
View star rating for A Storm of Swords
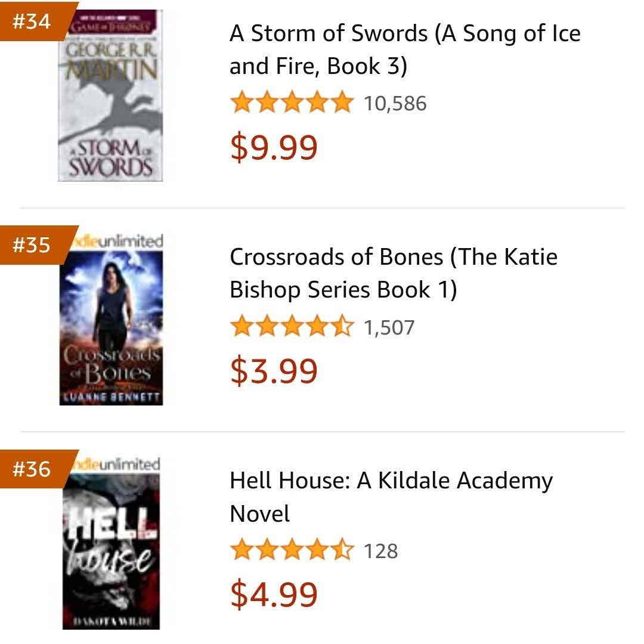(x=292, y=103)
